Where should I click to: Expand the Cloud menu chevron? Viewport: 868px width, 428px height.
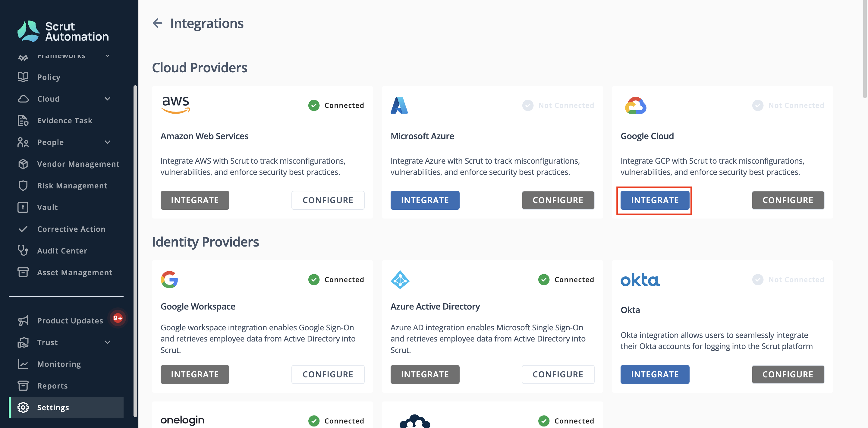108,99
